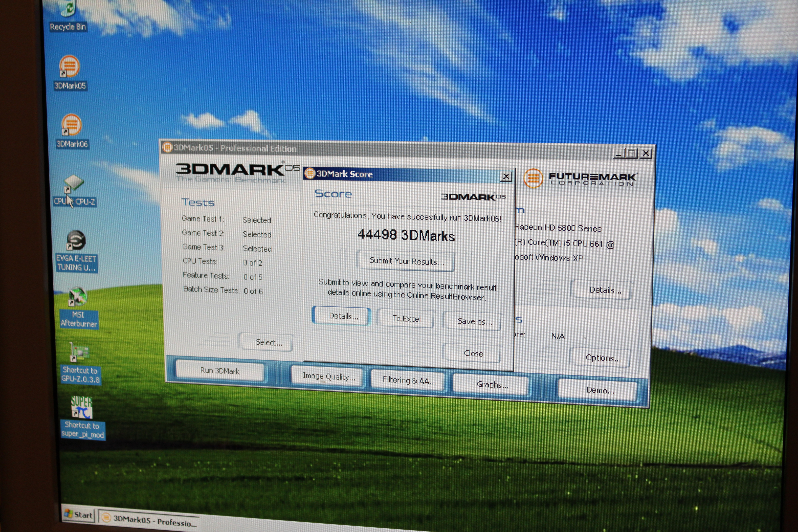This screenshot has height=532, width=798.
Task: Click Select button under Tests
Action: click(266, 342)
